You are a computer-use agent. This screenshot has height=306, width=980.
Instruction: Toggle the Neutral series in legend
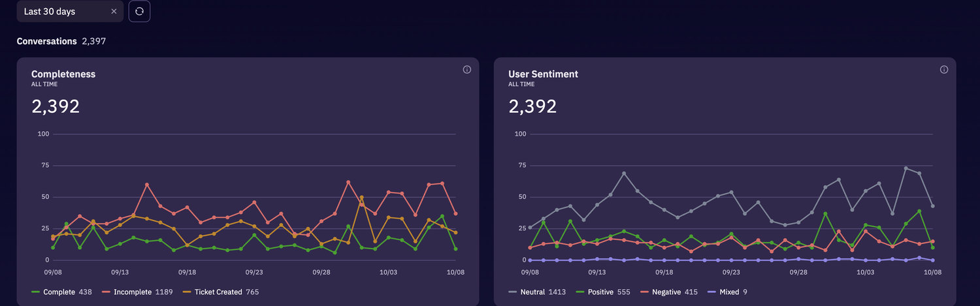[x=537, y=292]
